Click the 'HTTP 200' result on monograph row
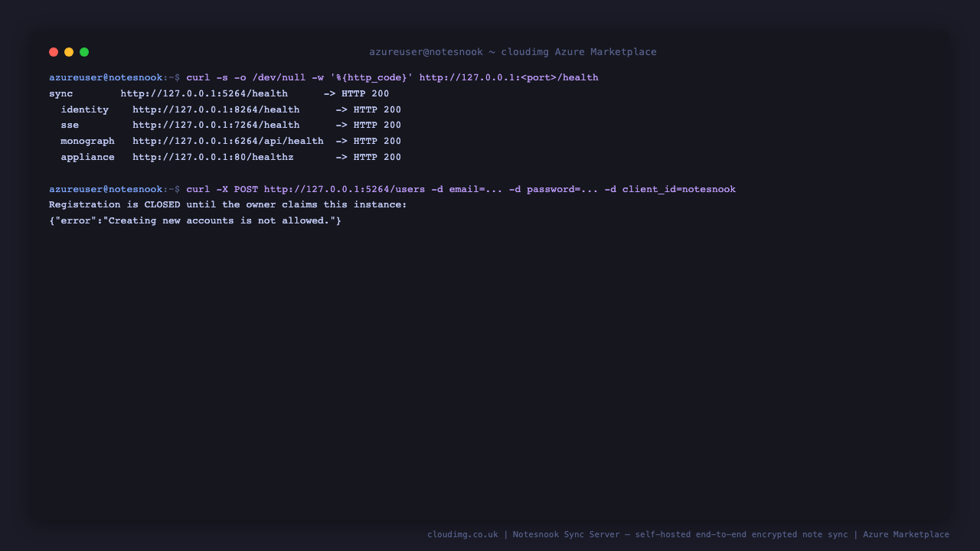Screen dimensions: 980x551 [x=377, y=142]
